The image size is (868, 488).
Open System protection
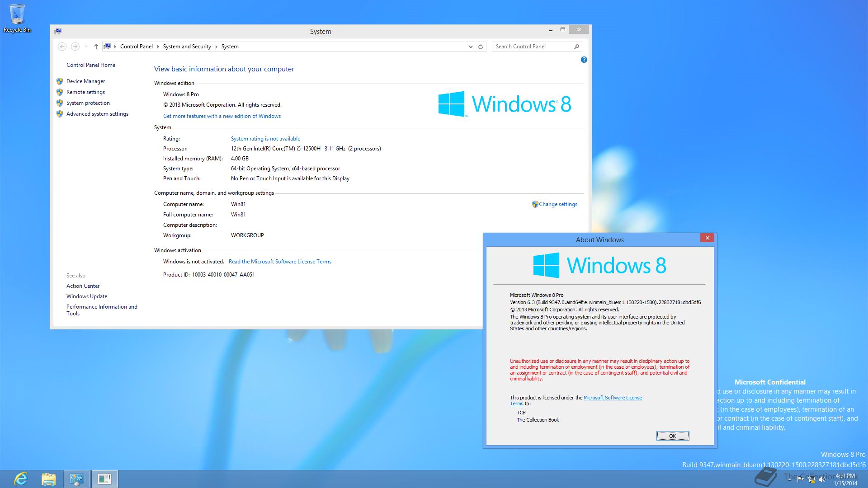pos(88,103)
